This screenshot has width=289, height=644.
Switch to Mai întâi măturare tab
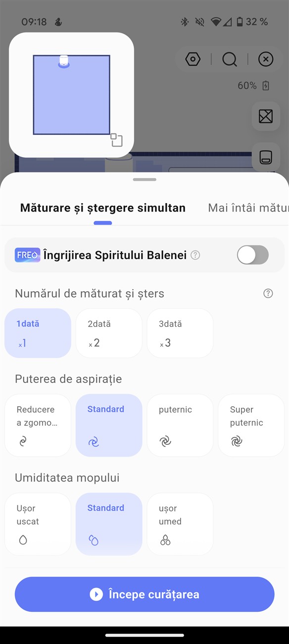click(x=248, y=208)
